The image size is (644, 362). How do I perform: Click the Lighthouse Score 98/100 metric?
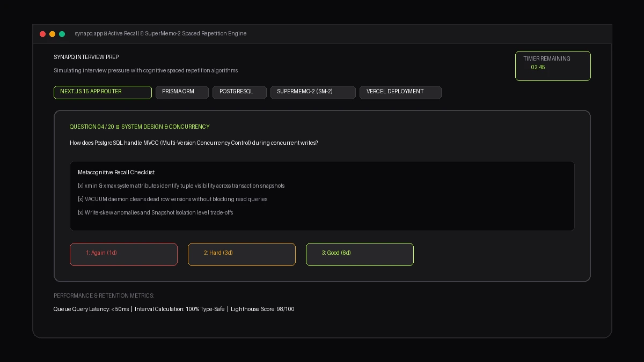262,309
